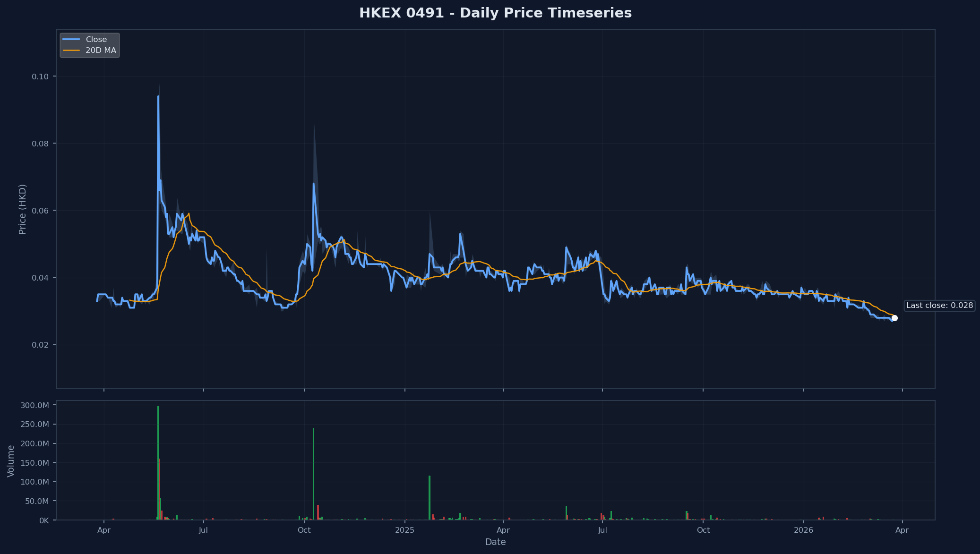Click the 100.0M volume tick label
The height and width of the screenshot is (554, 980).
coord(34,482)
